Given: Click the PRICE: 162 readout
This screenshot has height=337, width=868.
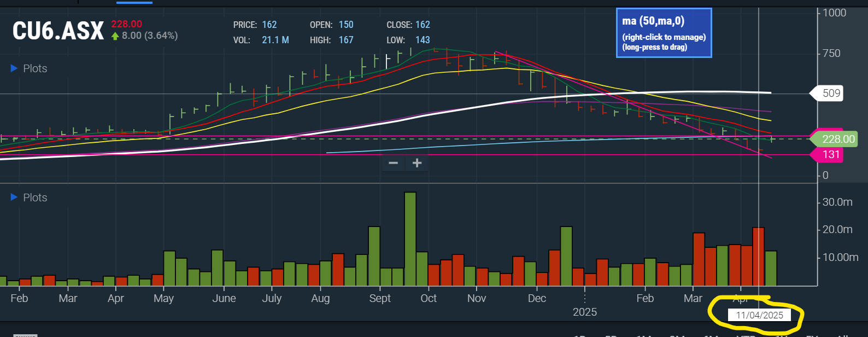Looking at the screenshot, I should [255, 25].
